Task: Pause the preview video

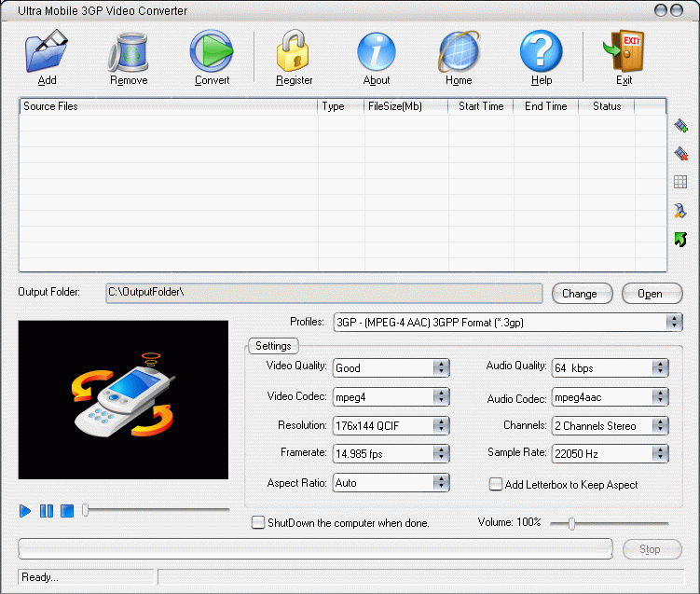Action: coord(47,510)
